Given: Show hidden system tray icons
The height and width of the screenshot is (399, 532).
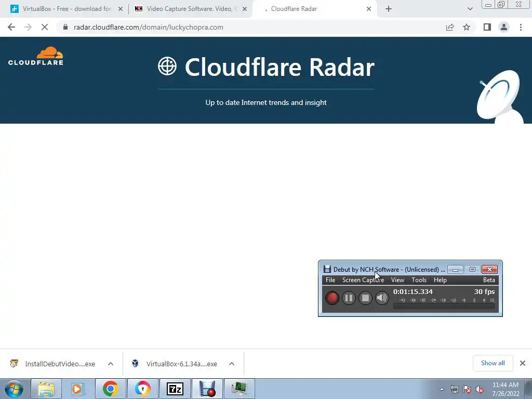Looking at the screenshot, I should pos(442,390).
